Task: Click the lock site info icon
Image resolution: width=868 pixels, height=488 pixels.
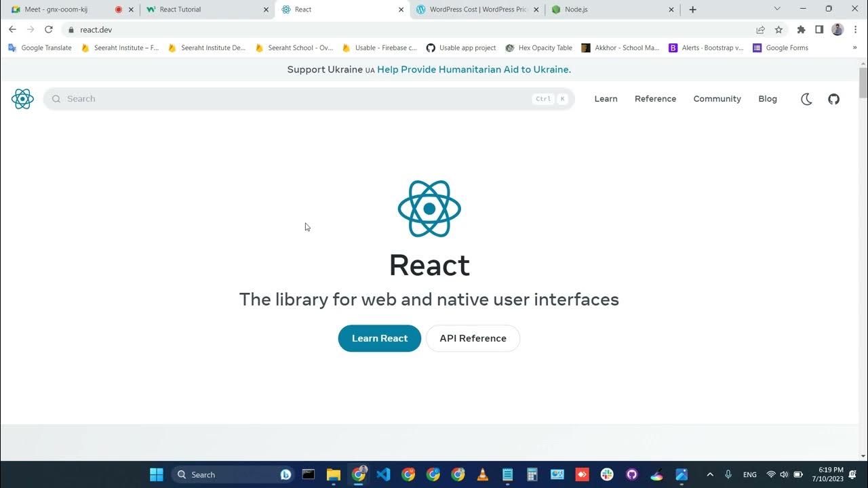Action: (71, 30)
